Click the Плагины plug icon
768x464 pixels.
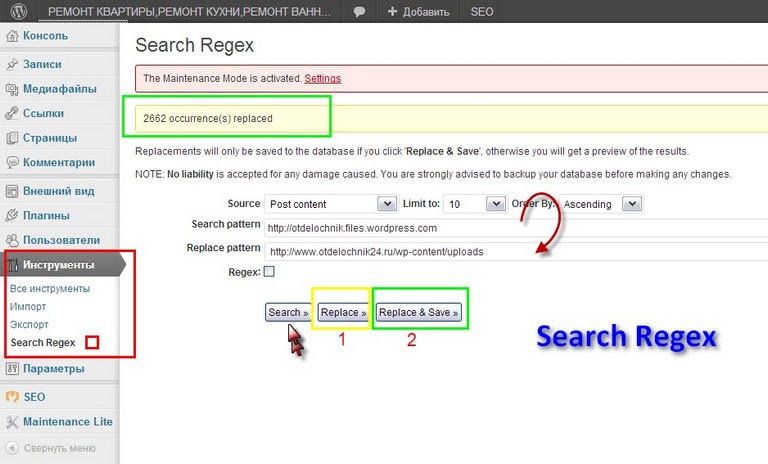pyautogui.click(x=12, y=216)
